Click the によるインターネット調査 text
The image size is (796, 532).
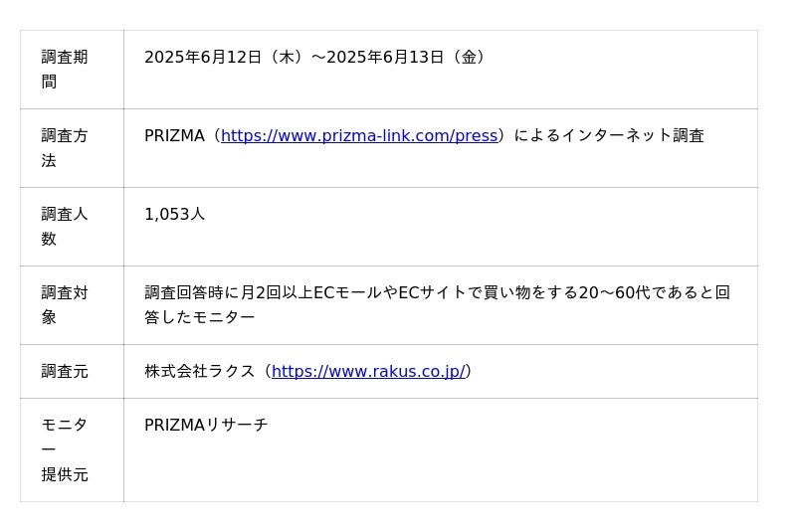tap(609, 136)
